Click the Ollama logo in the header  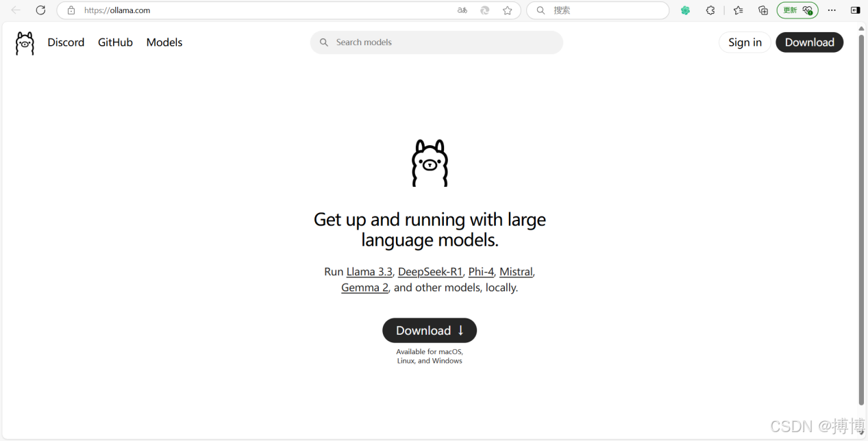click(25, 42)
